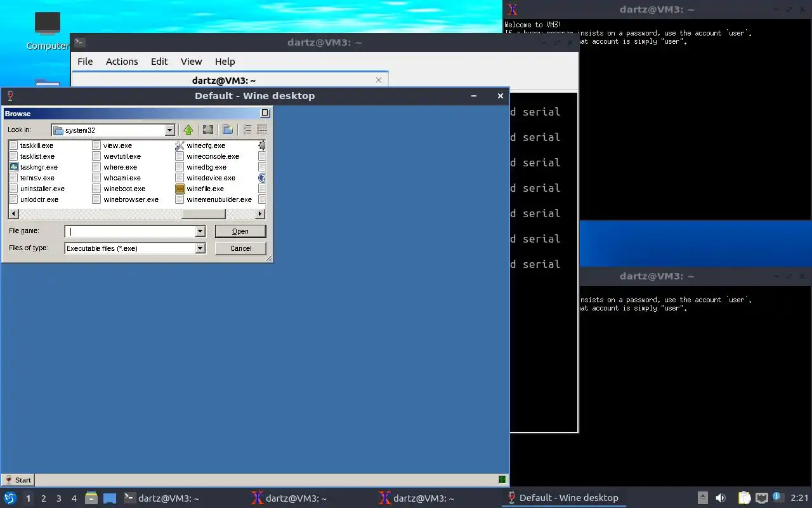This screenshot has height=508, width=812.
Task: Switch to workspace 3
Action: tap(59, 498)
